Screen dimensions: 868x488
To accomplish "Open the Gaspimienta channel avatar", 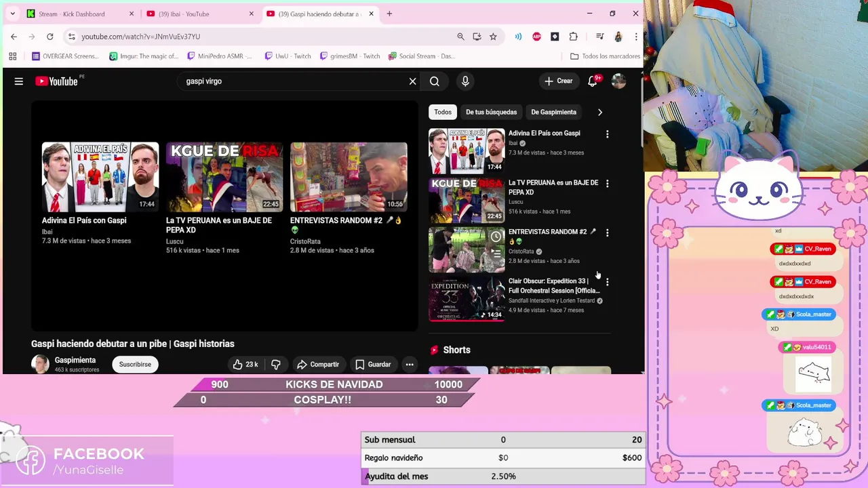I will click(41, 365).
